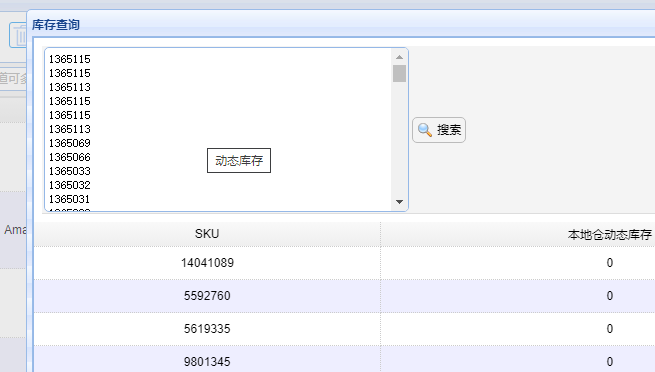Select SKU cell 5592760
This screenshot has width=655, height=372.
[x=207, y=296]
